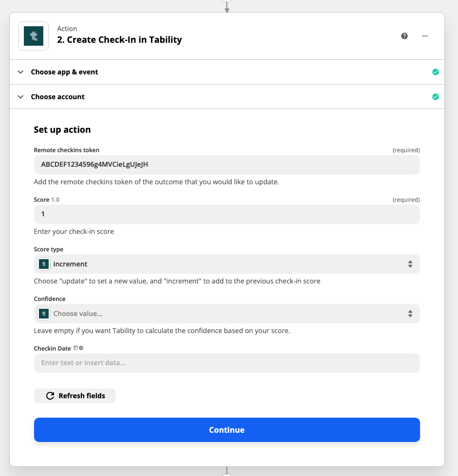Open the Confidence Choose value dropdown arrows
458x476 pixels.
coord(410,314)
